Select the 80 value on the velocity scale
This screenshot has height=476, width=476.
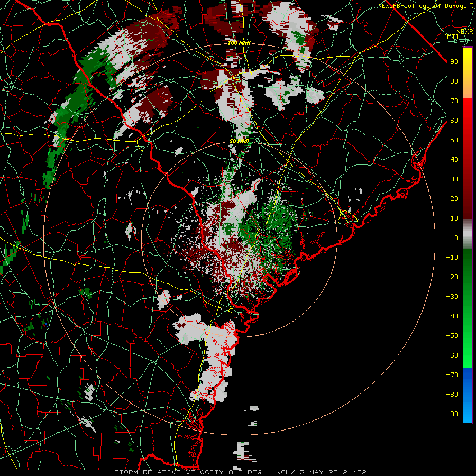(x=454, y=81)
